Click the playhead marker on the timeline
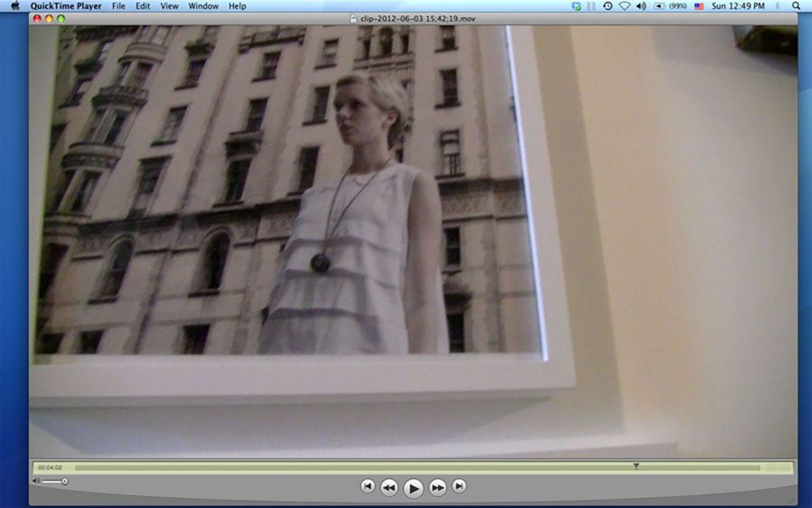Image resolution: width=812 pixels, height=508 pixels. (x=636, y=466)
